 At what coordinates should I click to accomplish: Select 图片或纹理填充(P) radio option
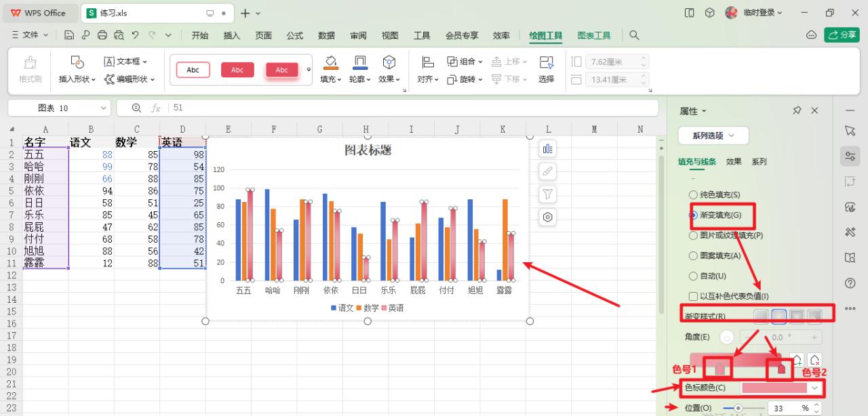point(693,235)
